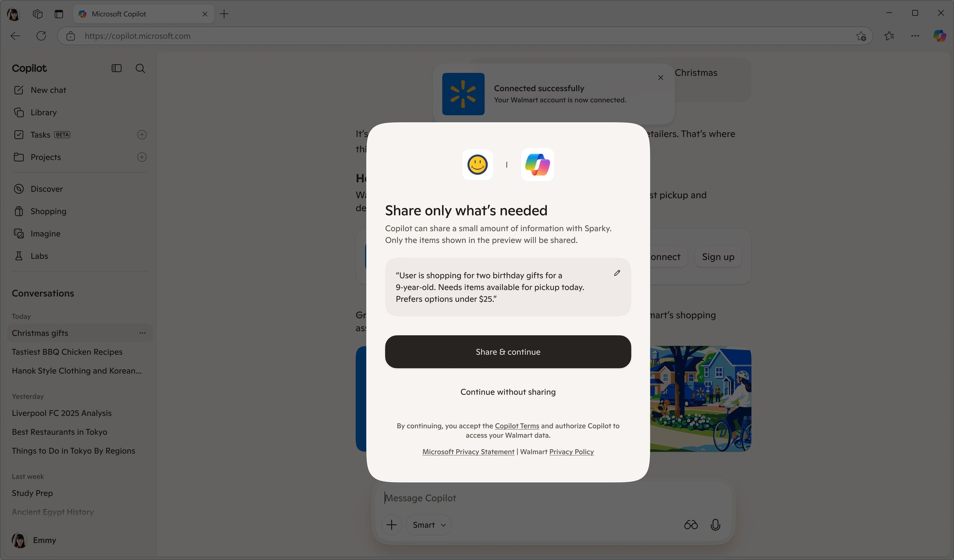Add a new task with plus icon
The width and height of the screenshot is (954, 560).
(x=142, y=135)
